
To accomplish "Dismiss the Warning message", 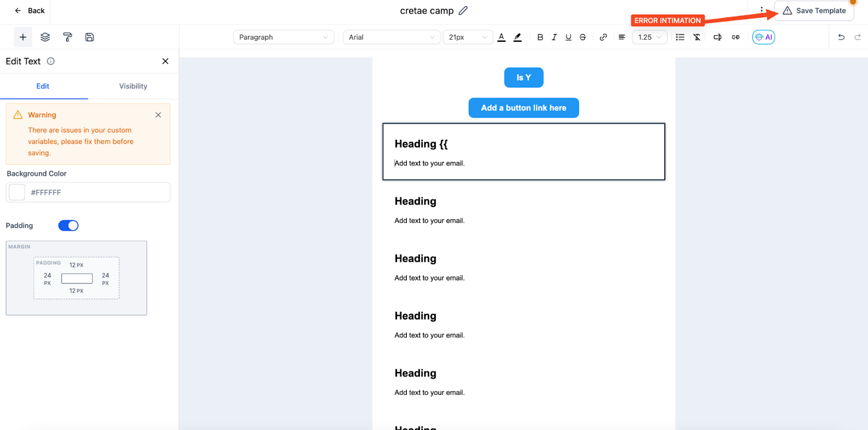I will tap(158, 115).
